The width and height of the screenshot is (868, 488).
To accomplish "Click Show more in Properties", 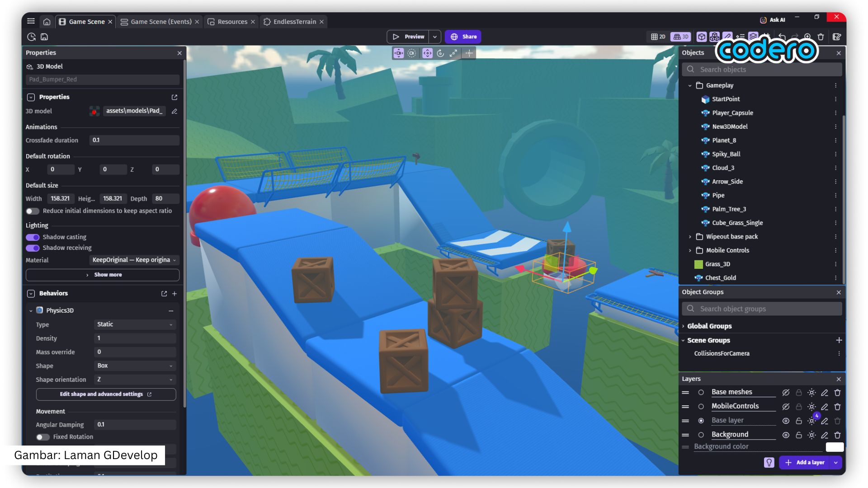I will 103,275.
